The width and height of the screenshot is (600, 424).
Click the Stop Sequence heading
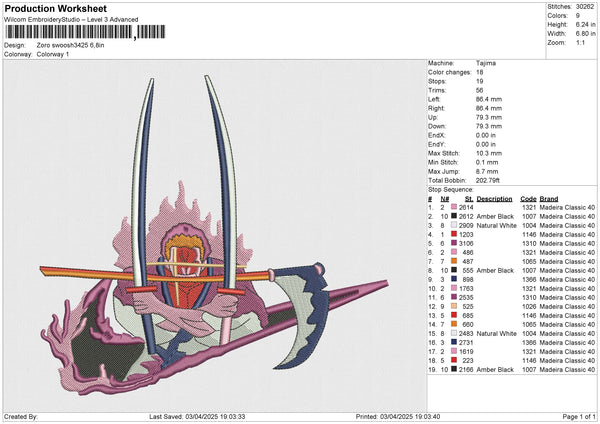[451, 190]
